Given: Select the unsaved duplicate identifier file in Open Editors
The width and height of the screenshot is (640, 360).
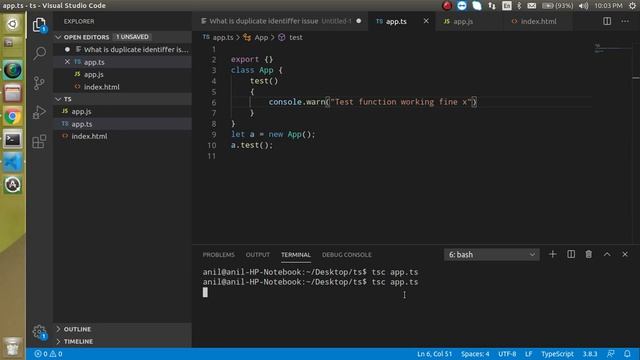Looking at the screenshot, I should pyautogui.click(x=122, y=49).
